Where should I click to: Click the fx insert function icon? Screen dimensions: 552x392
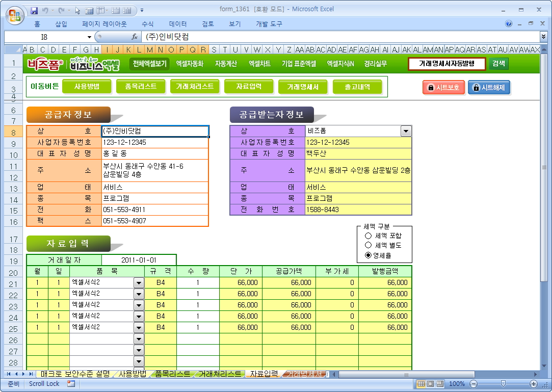[x=135, y=37]
